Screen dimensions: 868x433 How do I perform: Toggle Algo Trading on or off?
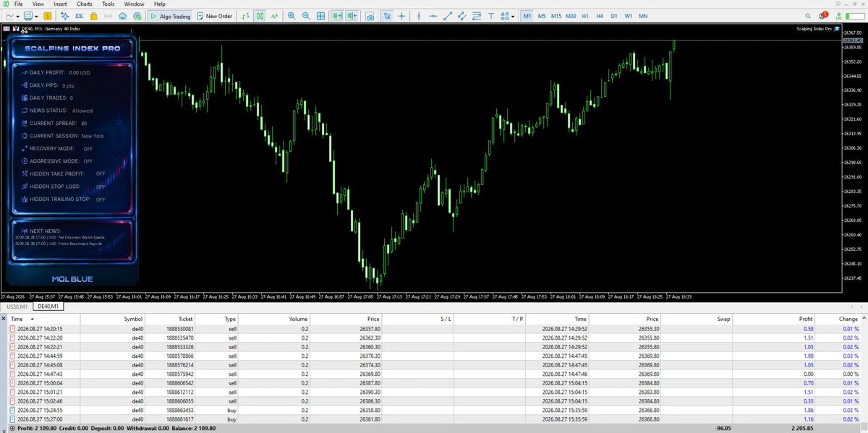pyautogui.click(x=170, y=16)
